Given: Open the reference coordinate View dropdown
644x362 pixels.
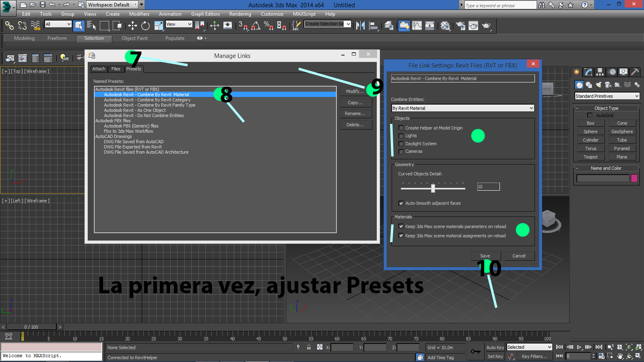Looking at the screenshot, I should pyautogui.click(x=179, y=24).
